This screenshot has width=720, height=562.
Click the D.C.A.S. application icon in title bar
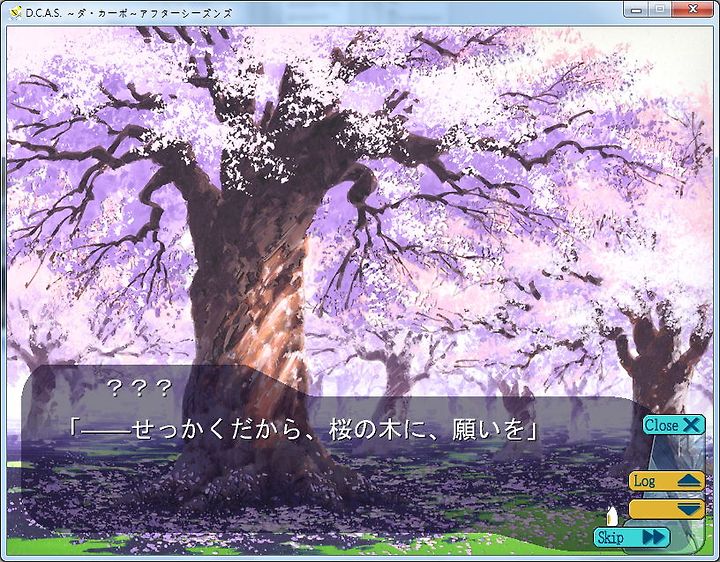tap(17, 13)
